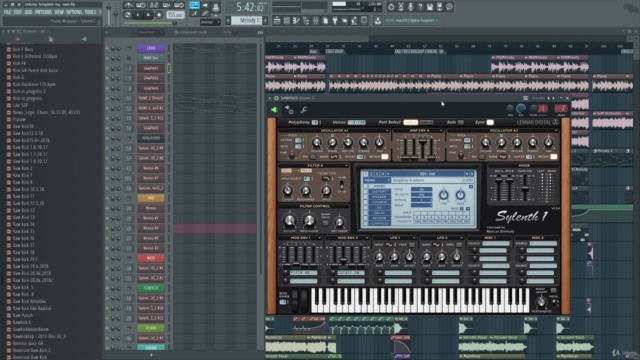This screenshot has height=360, width=640.
Task: Click the download arrow icon in toolbar
Action: 378,20
